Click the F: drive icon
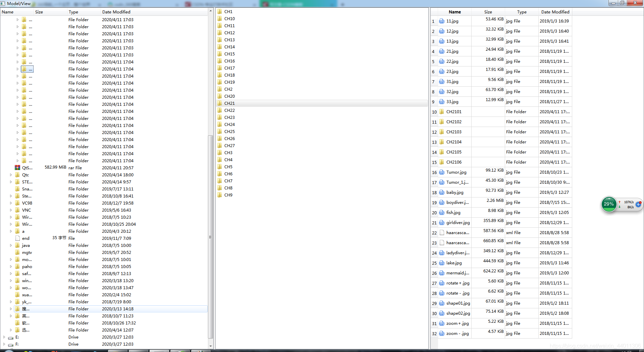 tap(11, 344)
